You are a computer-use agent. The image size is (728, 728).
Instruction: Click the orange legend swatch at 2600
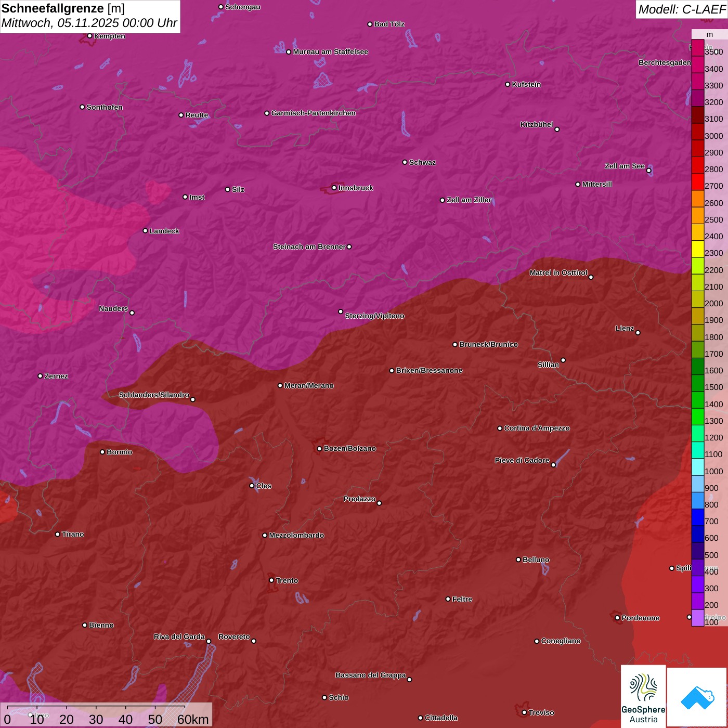click(697, 199)
